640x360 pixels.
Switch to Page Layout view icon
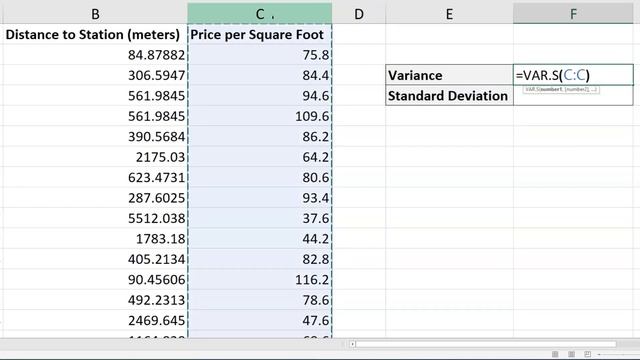click(571, 354)
